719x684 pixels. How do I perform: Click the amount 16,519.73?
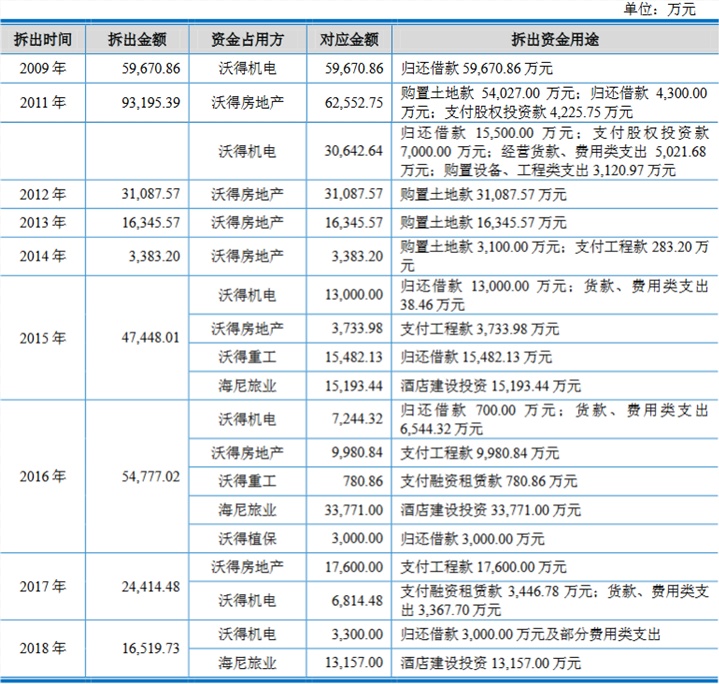pyautogui.click(x=150, y=648)
